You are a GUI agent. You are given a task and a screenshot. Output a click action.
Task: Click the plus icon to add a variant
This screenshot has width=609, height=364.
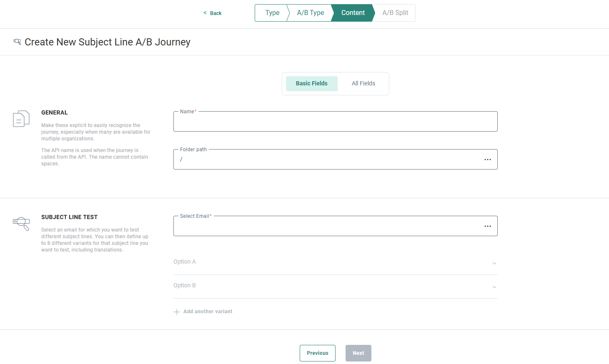tap(177, 312)
